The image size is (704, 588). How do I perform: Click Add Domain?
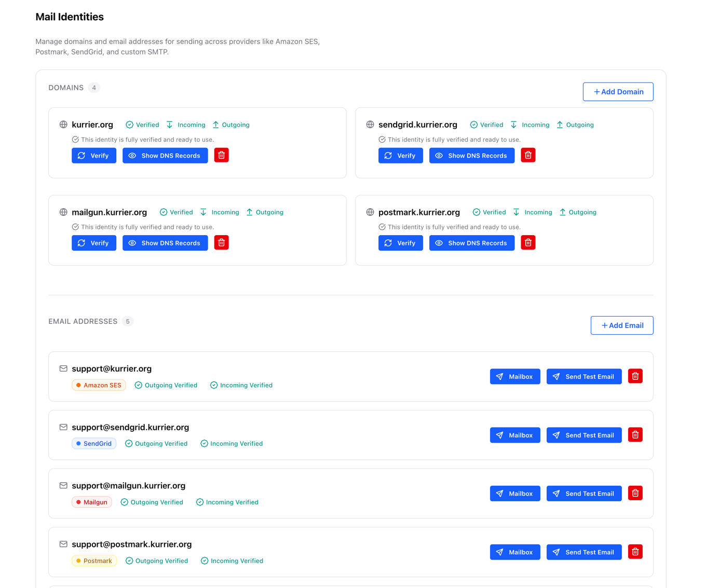[618, 91]
